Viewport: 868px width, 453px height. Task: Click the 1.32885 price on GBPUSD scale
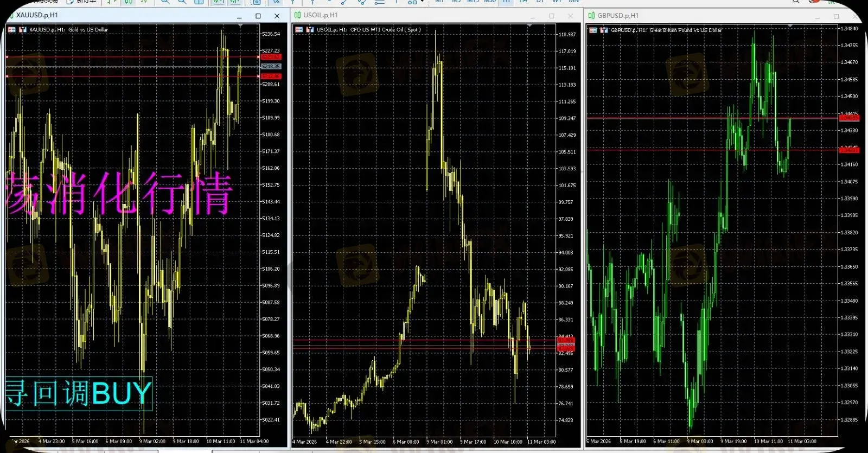(849, 420)
